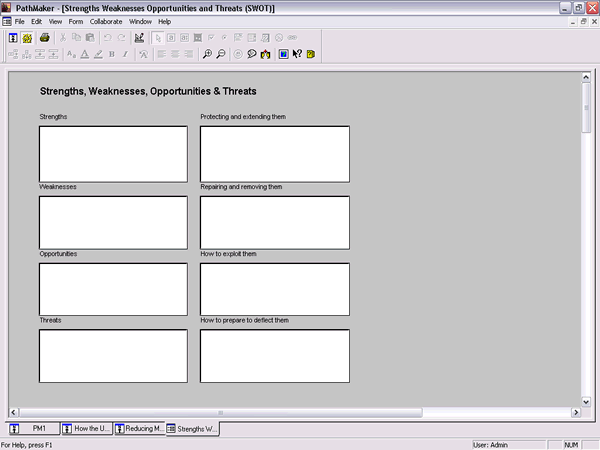
Task: Click the context help arrow icon
Action: (297, 54)
